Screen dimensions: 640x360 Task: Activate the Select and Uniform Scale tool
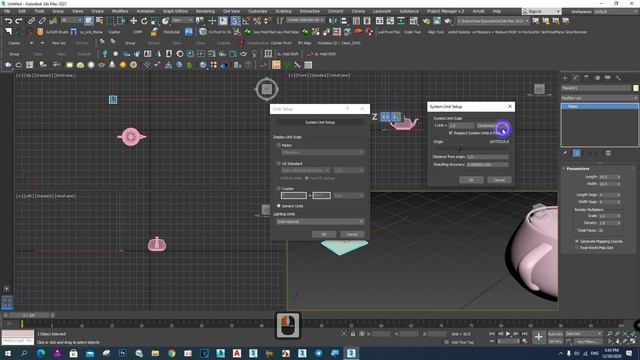155,21
